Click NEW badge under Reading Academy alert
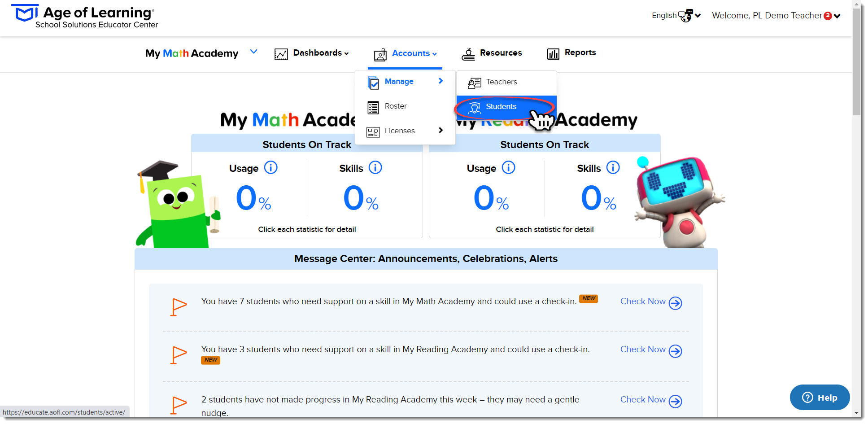Viewport: 868px width, 424px height. pyautogui.click(x=210, y=360)
